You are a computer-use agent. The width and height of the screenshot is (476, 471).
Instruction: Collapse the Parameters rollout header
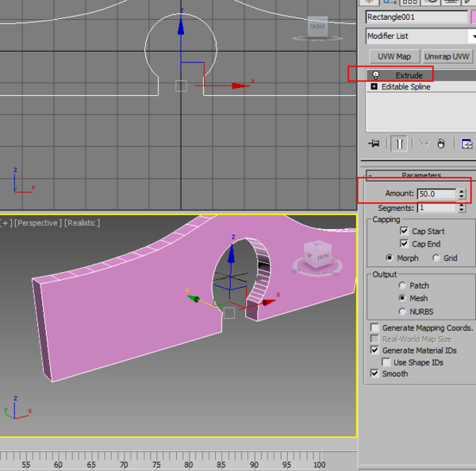[x=421, y=175]
